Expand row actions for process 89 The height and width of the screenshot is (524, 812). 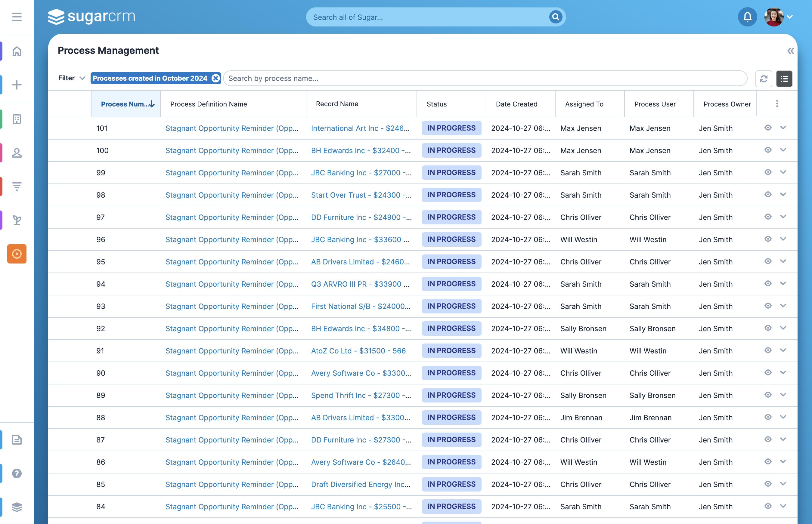coord(783,395)
